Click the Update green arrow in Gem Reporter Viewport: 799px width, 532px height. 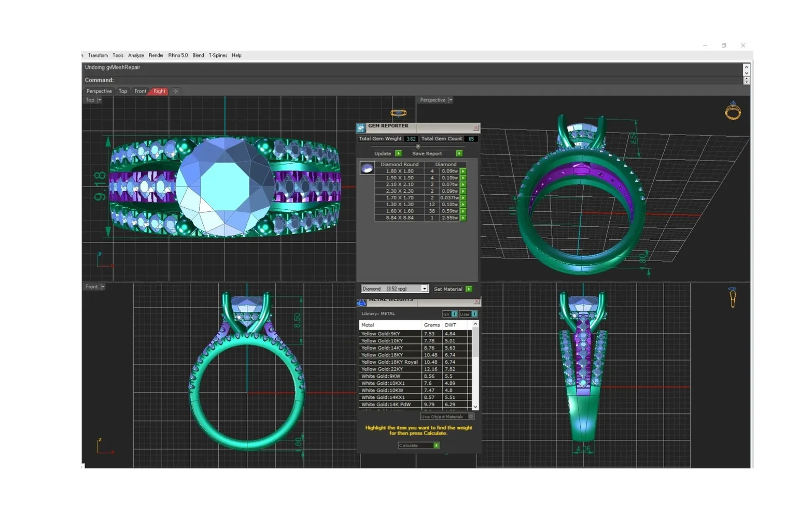coord(398,153)
